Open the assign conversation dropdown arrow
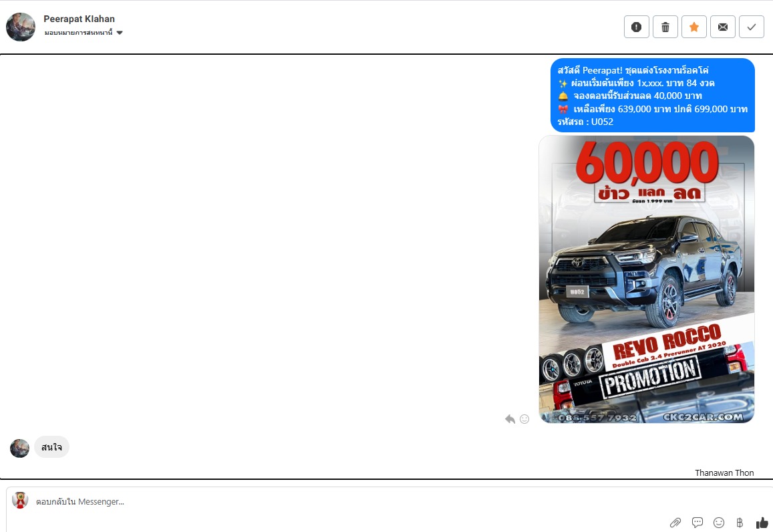 120,33
